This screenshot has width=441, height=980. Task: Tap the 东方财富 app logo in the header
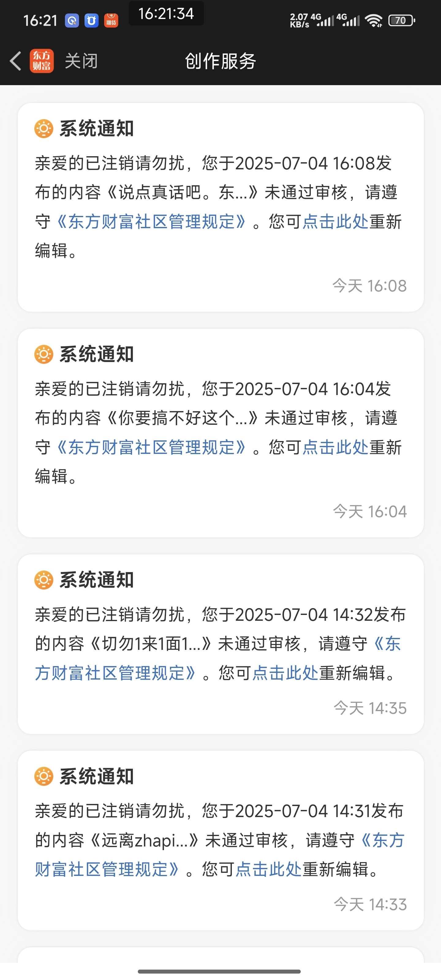click(x=41, y=61)
